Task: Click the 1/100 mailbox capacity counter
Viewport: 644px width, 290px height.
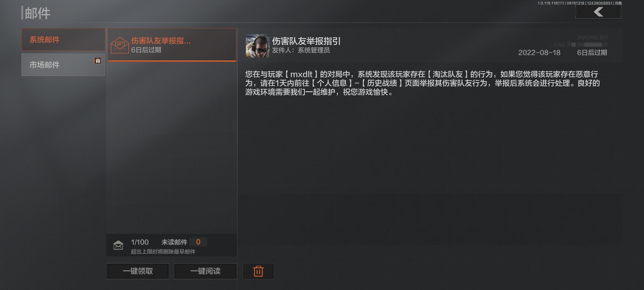Action: (140, 242)
